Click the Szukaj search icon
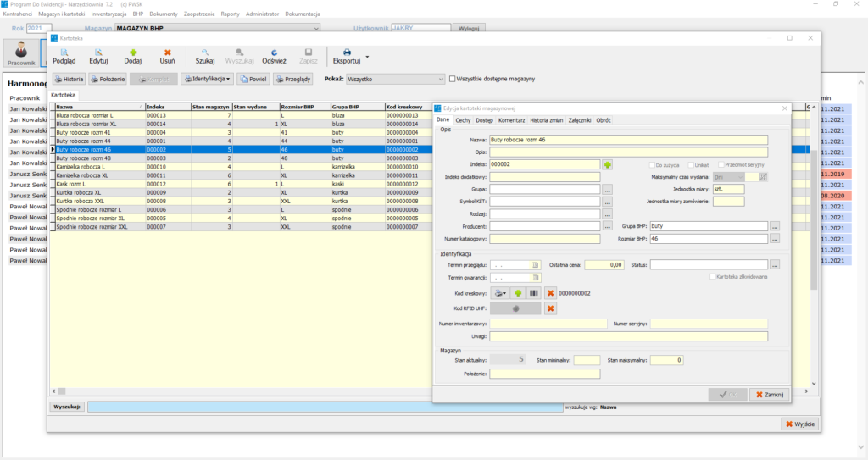The height and width of the screenshot is (460, 868). coord(205,53)
